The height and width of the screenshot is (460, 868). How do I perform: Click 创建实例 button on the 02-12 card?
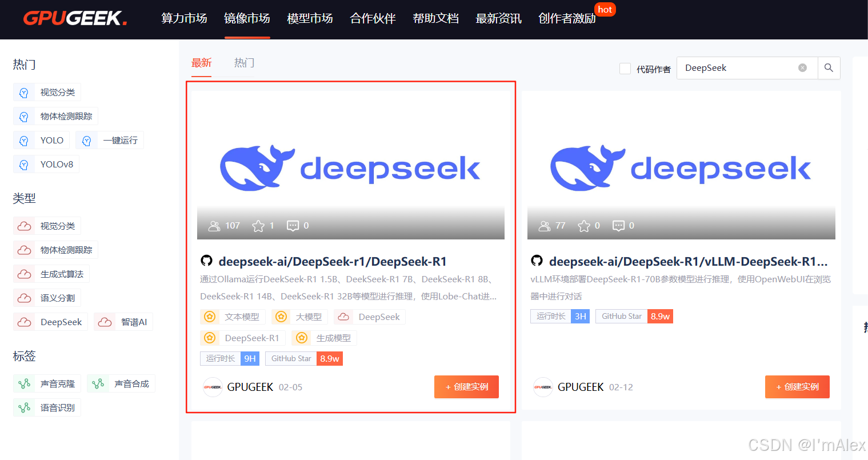pyautogui.click(x=797, y=387)
